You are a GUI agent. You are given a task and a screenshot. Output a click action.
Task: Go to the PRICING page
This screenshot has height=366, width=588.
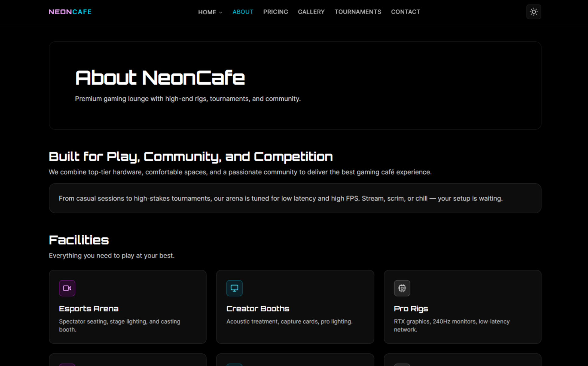(x=275, y=12)
